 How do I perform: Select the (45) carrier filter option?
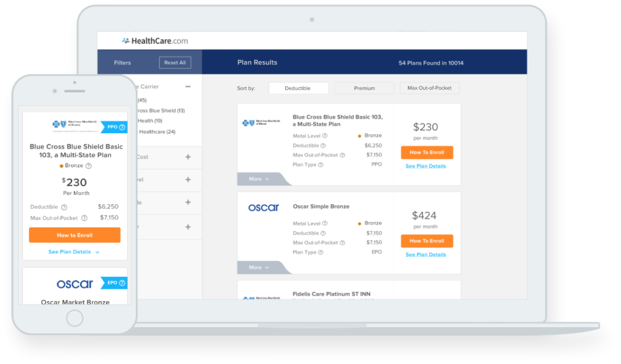[142, 100]
